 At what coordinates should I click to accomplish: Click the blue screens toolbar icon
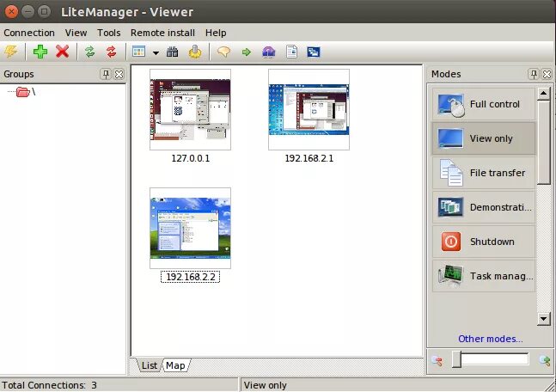click(x=314, y=52)
